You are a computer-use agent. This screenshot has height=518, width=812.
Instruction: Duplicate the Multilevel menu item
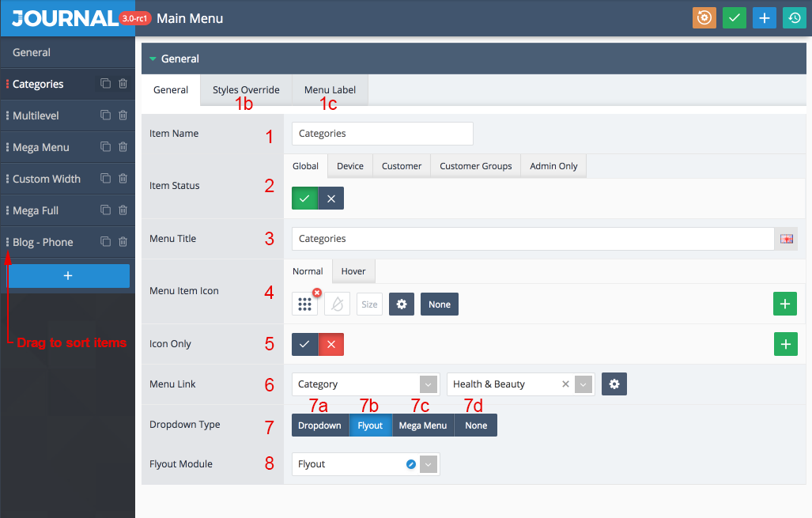point(106,115)
